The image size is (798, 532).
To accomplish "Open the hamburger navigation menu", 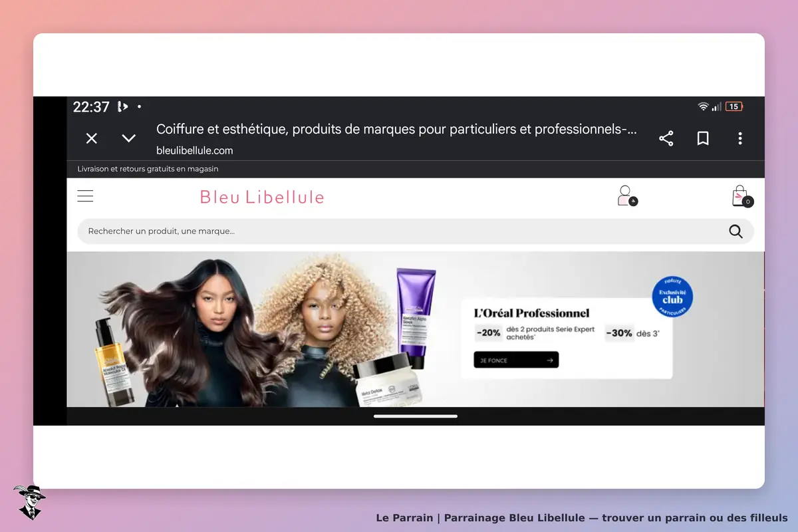I will click(x=85, y=196).
